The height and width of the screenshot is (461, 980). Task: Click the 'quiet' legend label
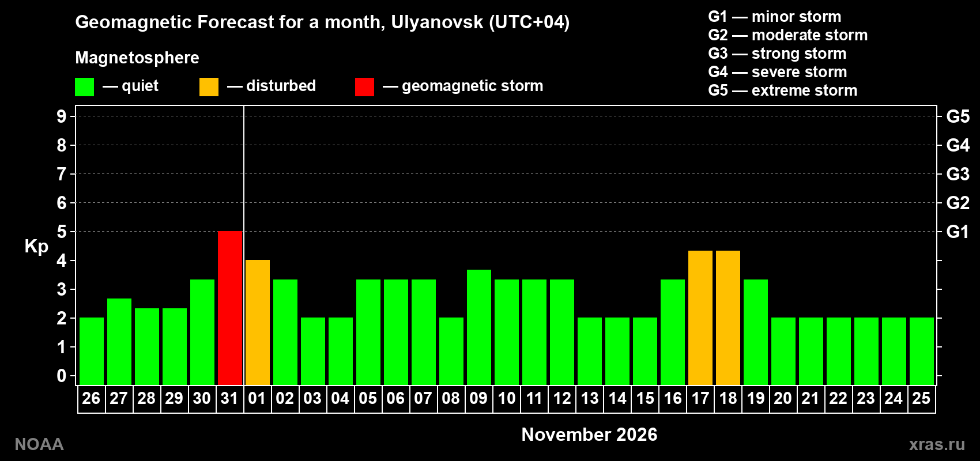140,86
